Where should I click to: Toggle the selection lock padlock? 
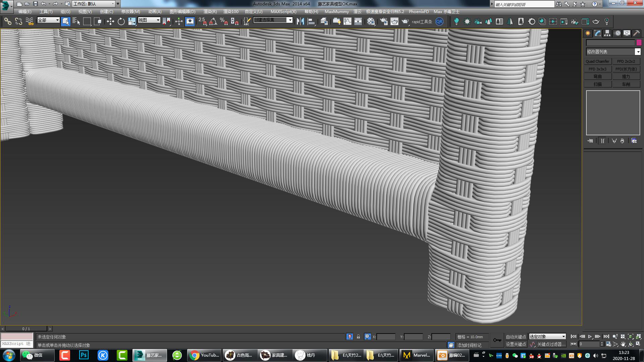point(358,337)
